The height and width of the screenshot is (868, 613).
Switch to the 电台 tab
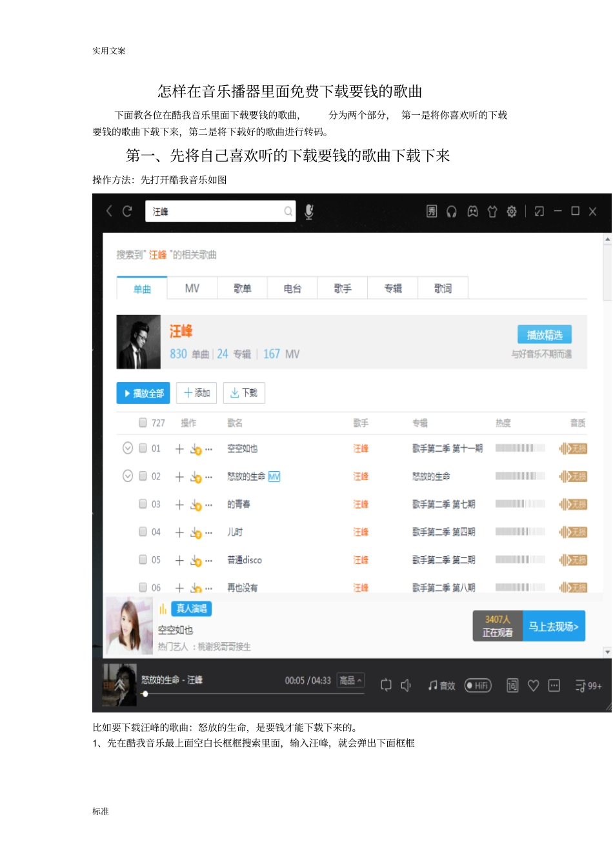pyautogui.click(x=292, y=288)
